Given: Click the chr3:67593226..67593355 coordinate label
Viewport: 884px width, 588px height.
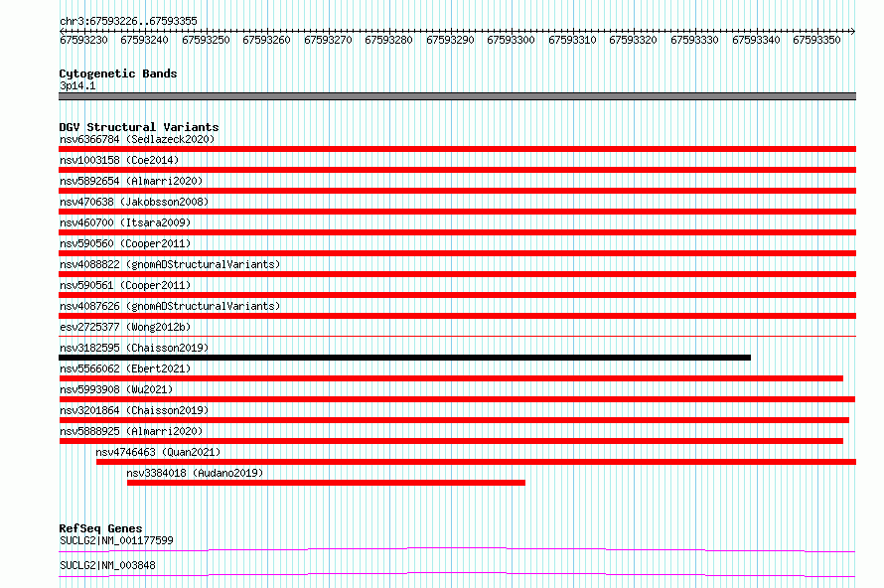Looking at the screenshot, I should click(x=128, y=21).
